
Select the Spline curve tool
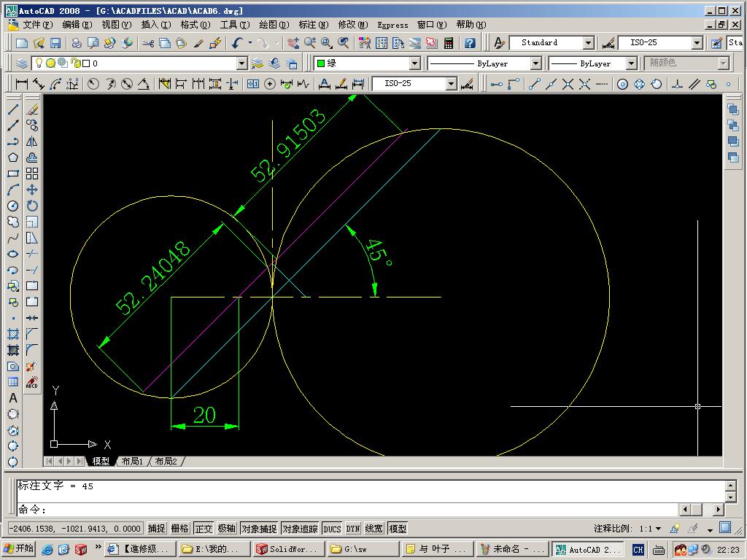(13, 238)
